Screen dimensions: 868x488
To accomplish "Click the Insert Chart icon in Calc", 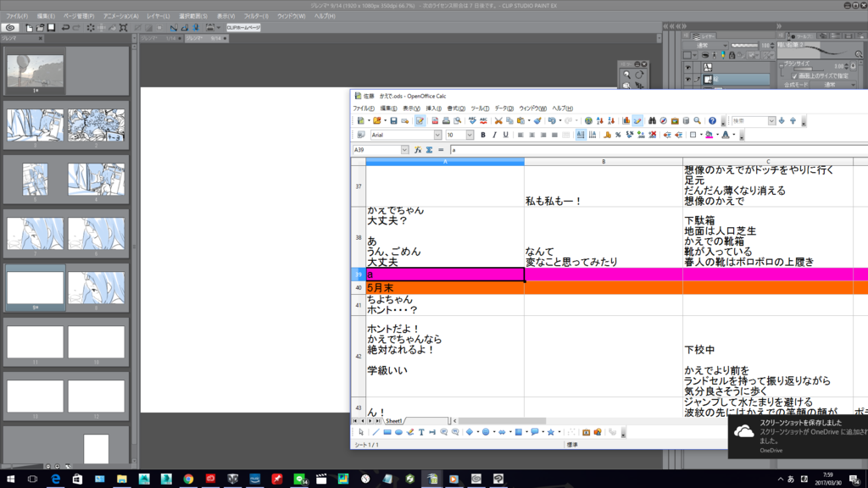I will [626, 120].
